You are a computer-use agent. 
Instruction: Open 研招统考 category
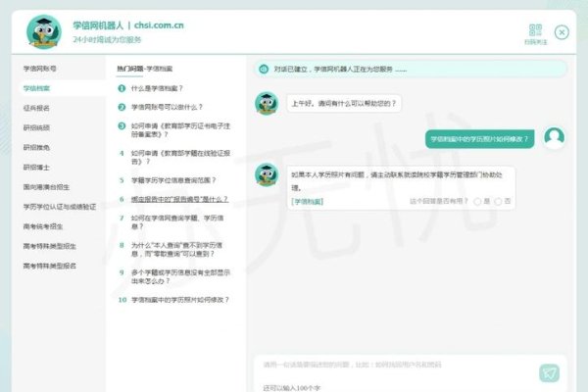36,128
